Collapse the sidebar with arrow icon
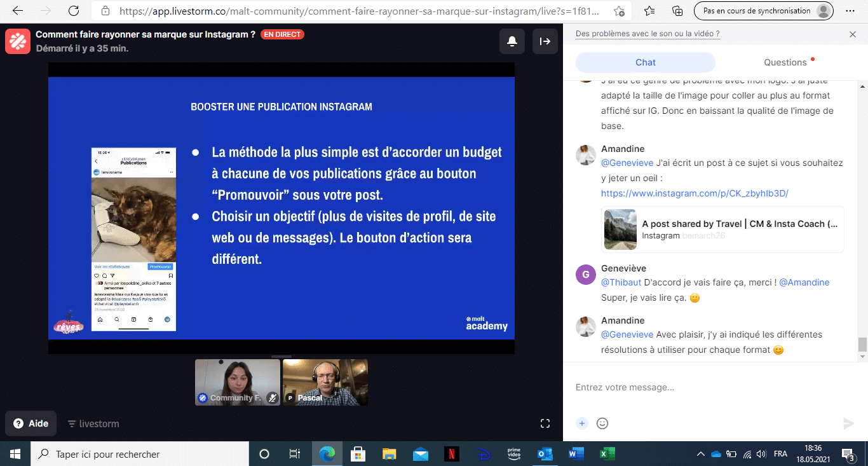 (545, 41)
